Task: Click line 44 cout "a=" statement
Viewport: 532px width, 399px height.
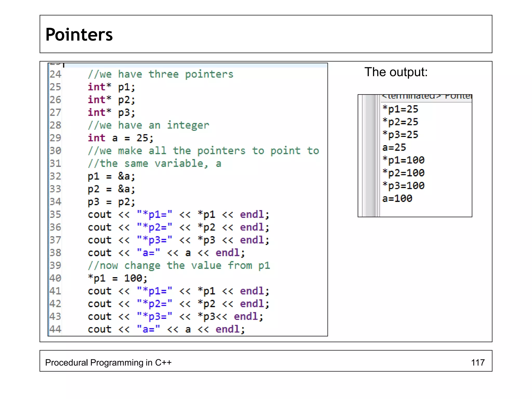Action: pyautogui.click(x=167, y=329)
